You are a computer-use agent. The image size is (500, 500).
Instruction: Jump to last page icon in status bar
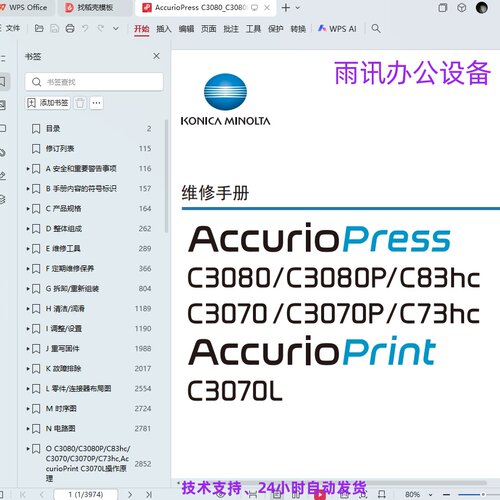149,494
